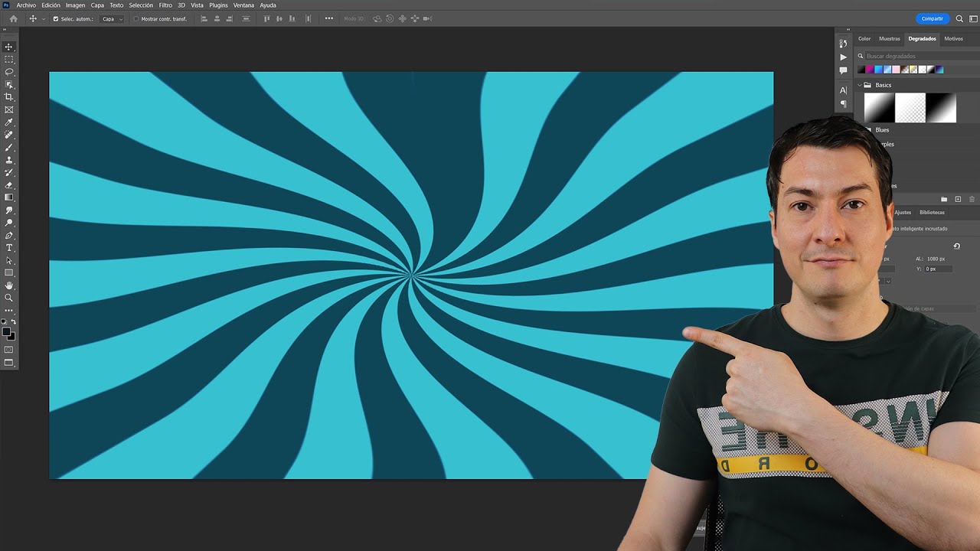Select the Clone Stamp tool
Screen dimensions: 980x551
pyautogui.click(x=9, y=160)
